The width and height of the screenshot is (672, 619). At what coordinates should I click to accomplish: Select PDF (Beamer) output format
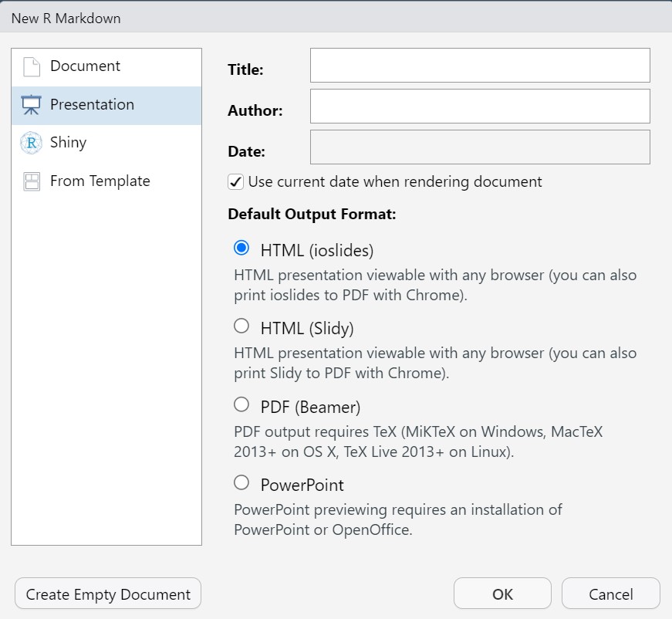(241, 404)
